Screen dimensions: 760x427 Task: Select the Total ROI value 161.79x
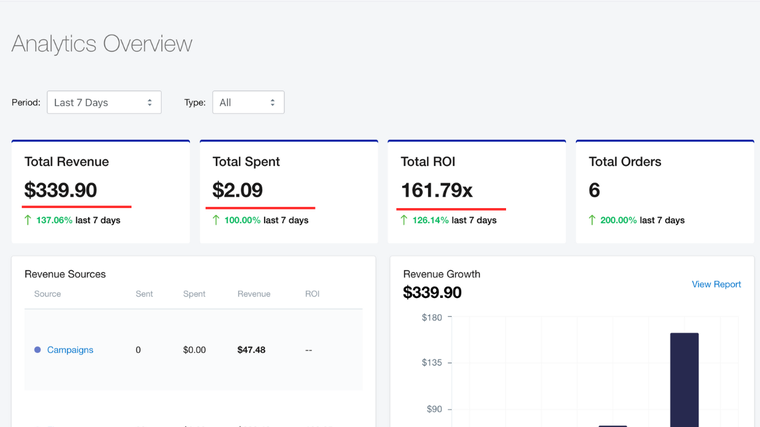436,190
